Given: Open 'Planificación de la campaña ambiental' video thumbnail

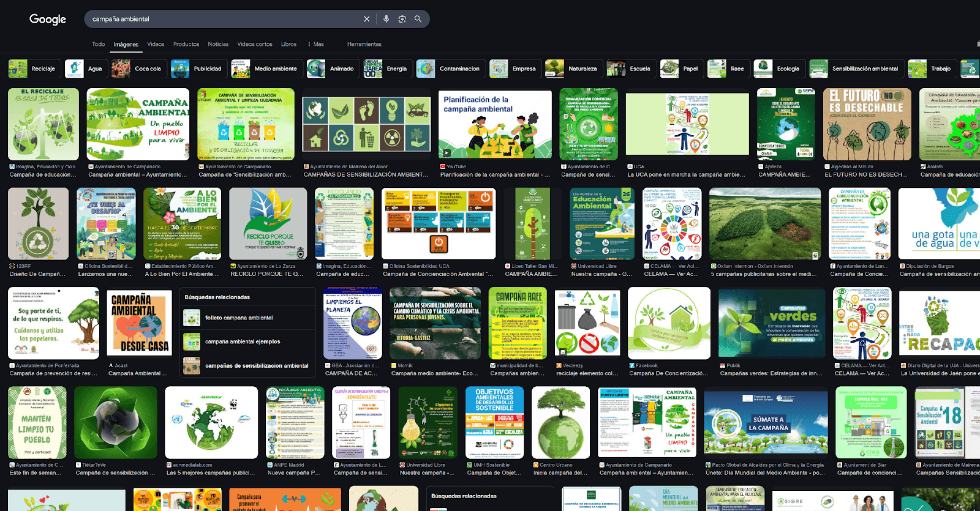Looking at the screenshot, I should coord(496,124).
